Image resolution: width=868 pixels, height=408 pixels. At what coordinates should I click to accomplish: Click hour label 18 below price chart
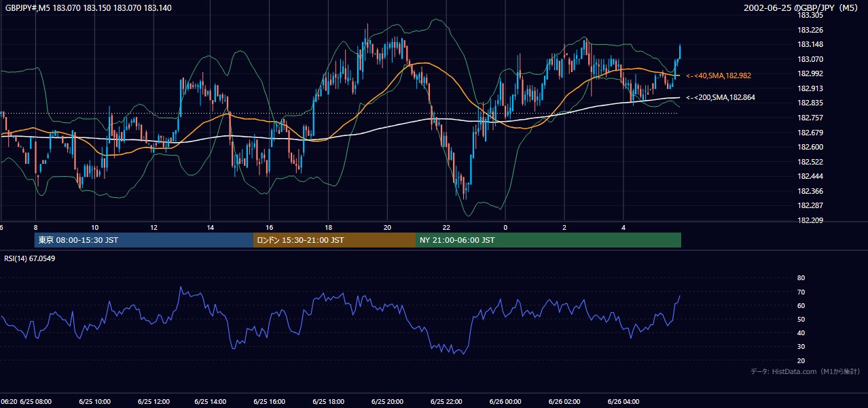pyautogui.click(x=329, y=227)
